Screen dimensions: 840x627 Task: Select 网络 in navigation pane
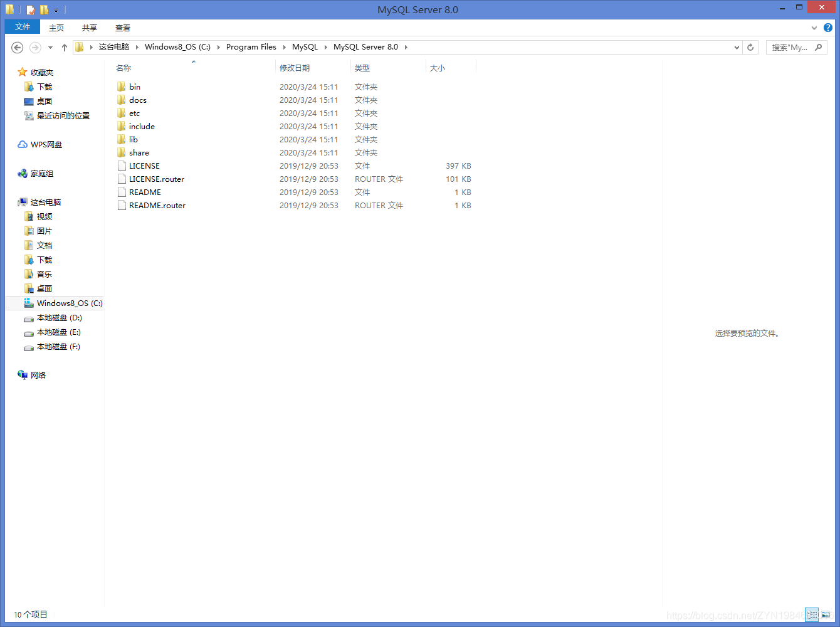[x=32, y=375]
